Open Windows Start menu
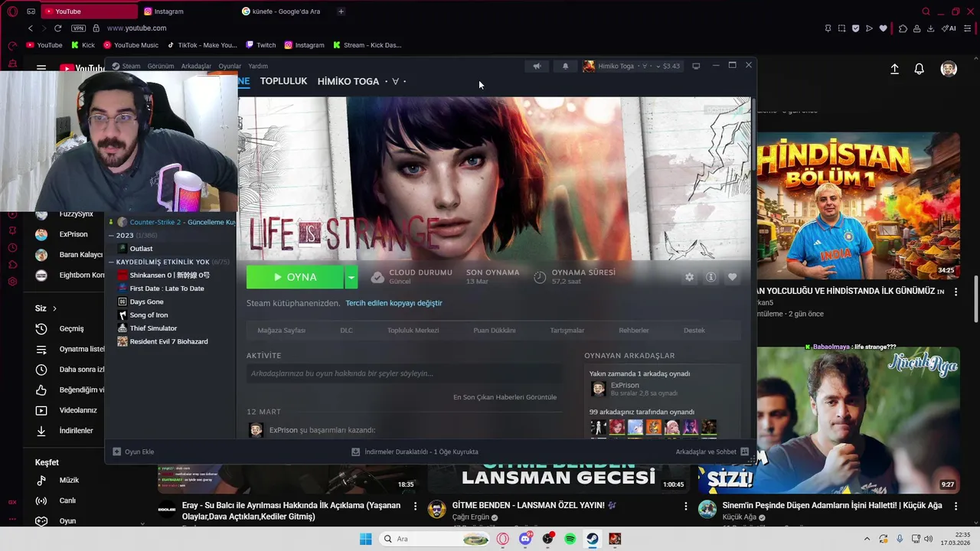This screenshot has width=980, height=551. click(x=366, y=539)
